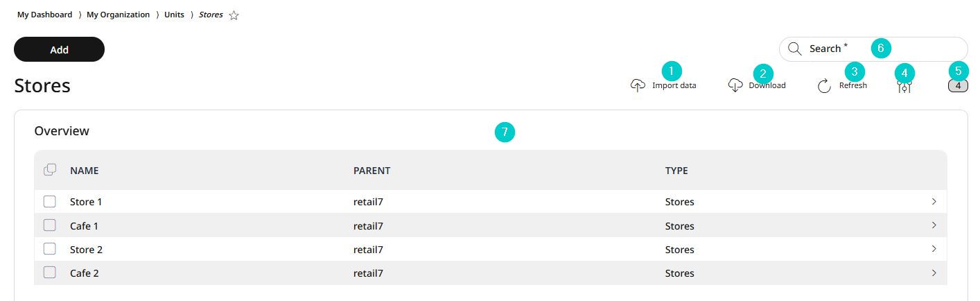Expand the Cafe 1 row chevron

pyautogui.click(x=934, y=225)
